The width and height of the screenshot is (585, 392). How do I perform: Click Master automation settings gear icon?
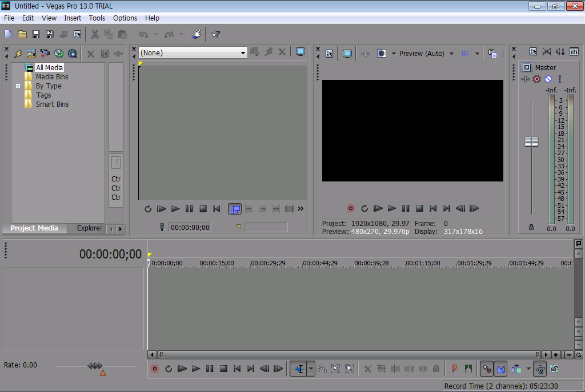click(536, 79)
